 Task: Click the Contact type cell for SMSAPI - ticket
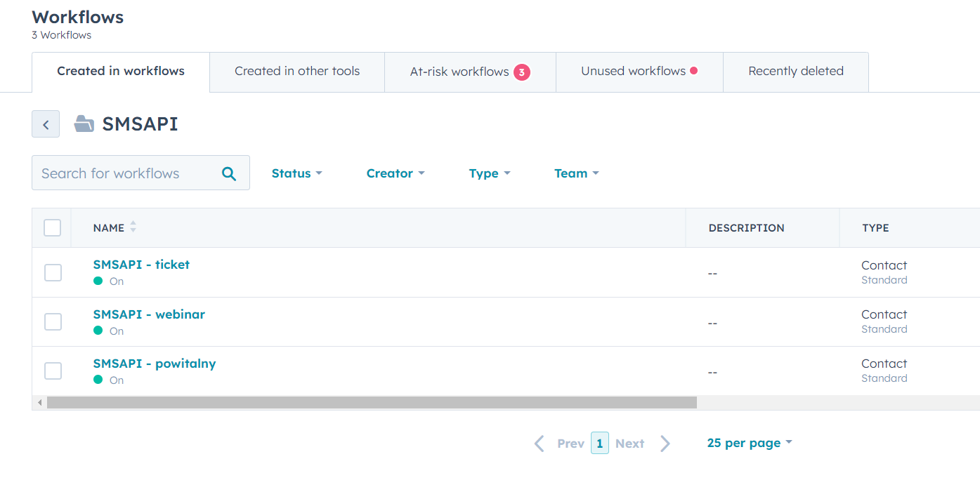[x=884, y=265]
